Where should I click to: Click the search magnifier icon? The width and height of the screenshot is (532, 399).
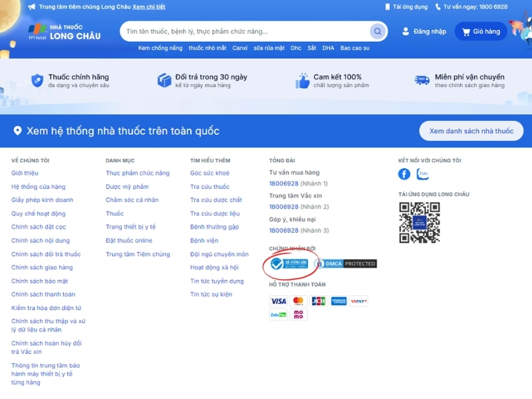click(x=377, y=31)
